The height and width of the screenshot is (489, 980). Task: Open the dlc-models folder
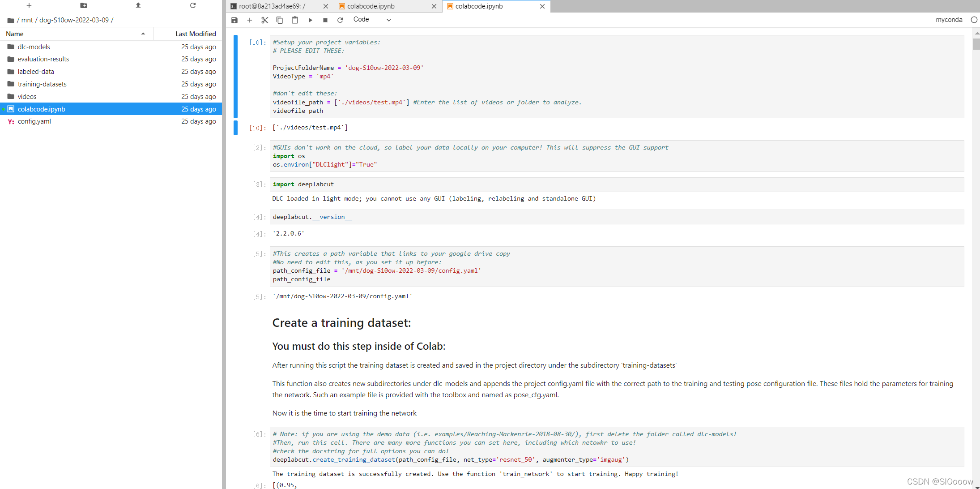[111, 47]
